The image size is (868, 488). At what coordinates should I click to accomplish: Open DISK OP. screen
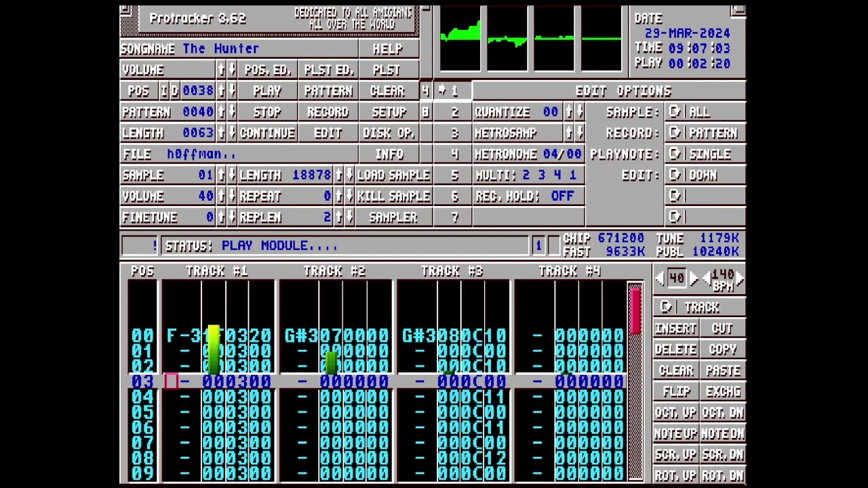click(x=388, y=133)
